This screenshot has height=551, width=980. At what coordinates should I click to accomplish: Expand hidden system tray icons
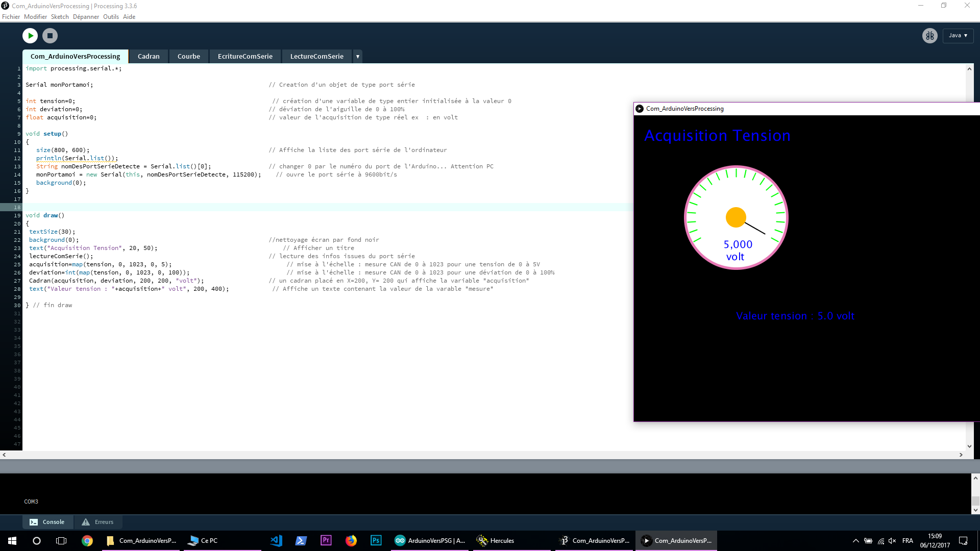point(855,541)
